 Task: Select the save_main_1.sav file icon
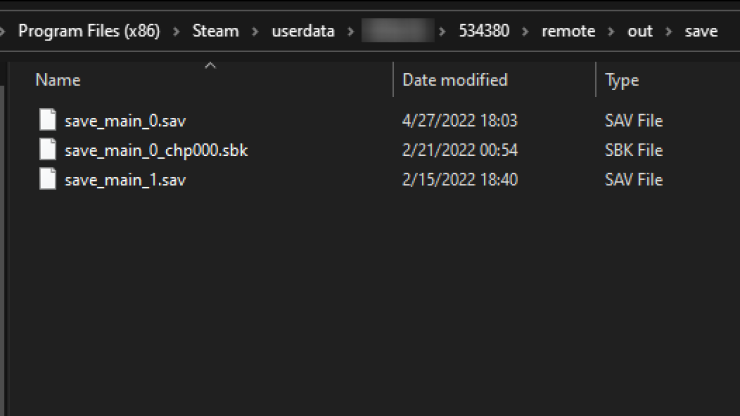(x=48, y=179)
